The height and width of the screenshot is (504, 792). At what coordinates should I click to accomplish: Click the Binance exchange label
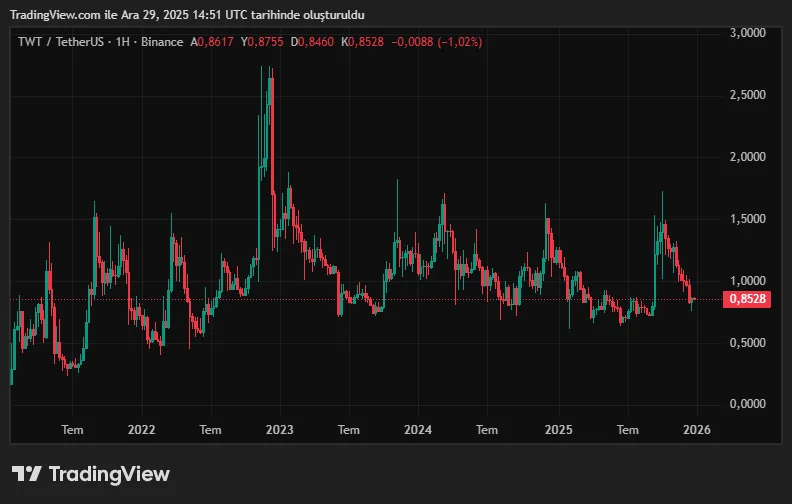click(x=161, y=42)
